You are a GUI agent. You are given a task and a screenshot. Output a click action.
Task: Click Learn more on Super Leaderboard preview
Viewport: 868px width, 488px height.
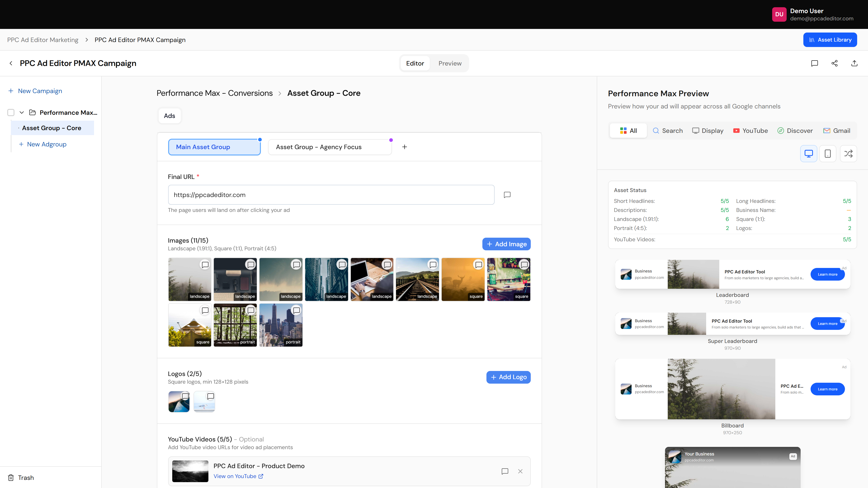(x=827, y=324)
